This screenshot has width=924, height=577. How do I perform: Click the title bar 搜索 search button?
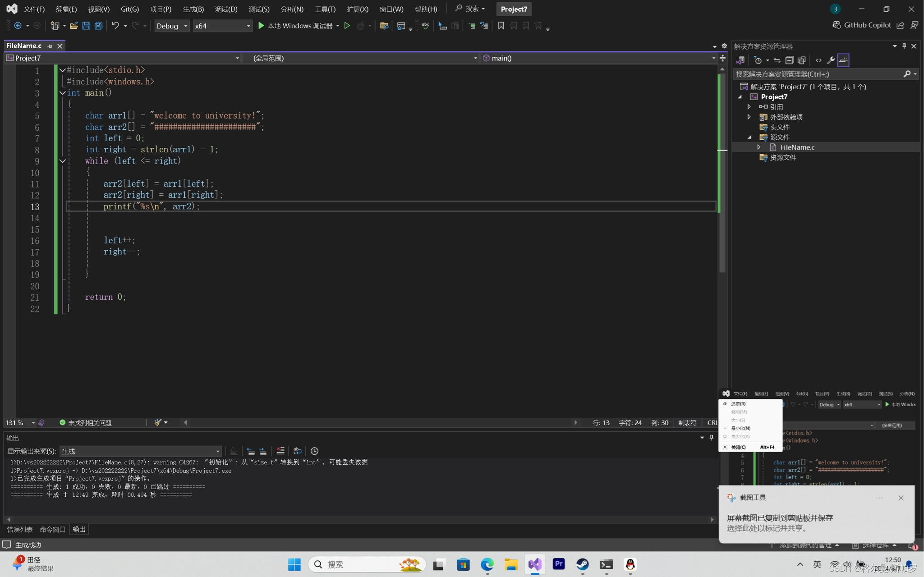click(470, 9)
